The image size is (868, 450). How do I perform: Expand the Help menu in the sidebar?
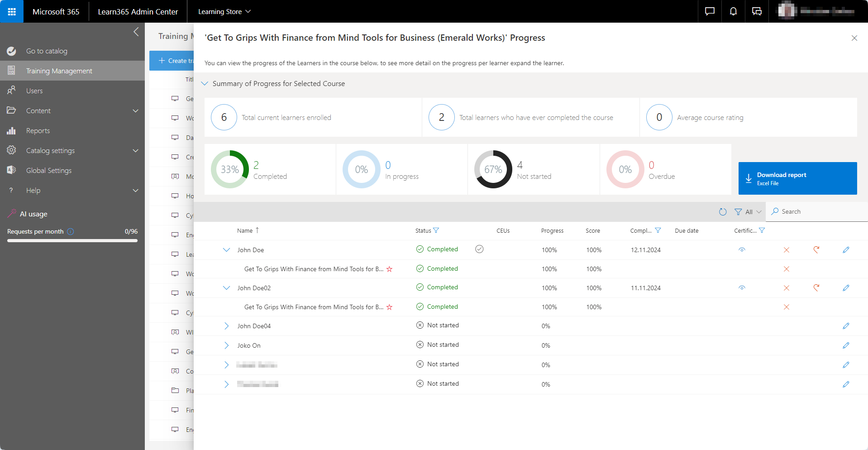pos(135,191)
